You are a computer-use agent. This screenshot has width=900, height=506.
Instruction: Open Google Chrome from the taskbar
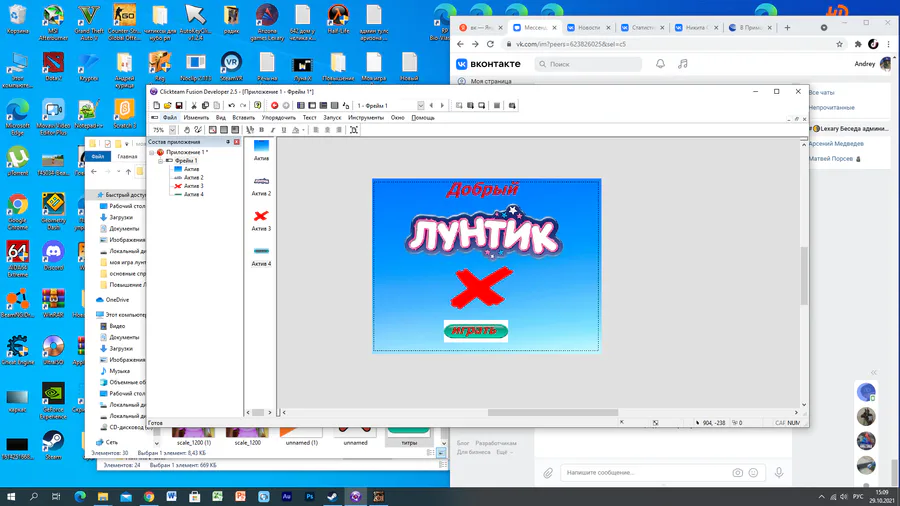[149, 496]
